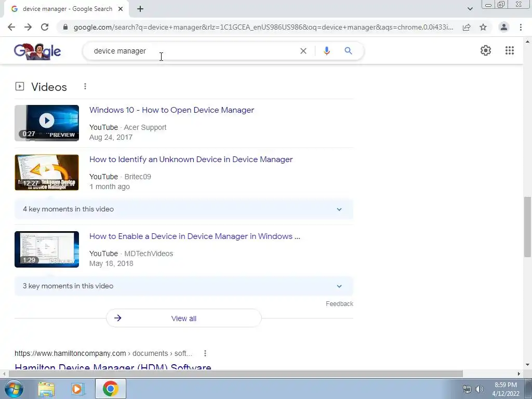532x399 pixels.
Task: Focus the device manager search box
Action: click(193, 51)
